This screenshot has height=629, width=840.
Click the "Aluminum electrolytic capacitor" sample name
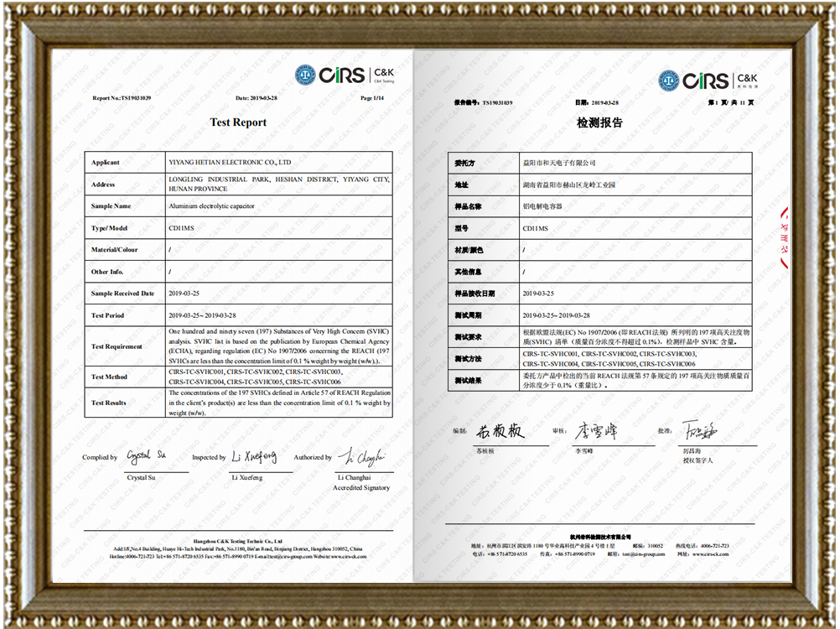[211, 205]
